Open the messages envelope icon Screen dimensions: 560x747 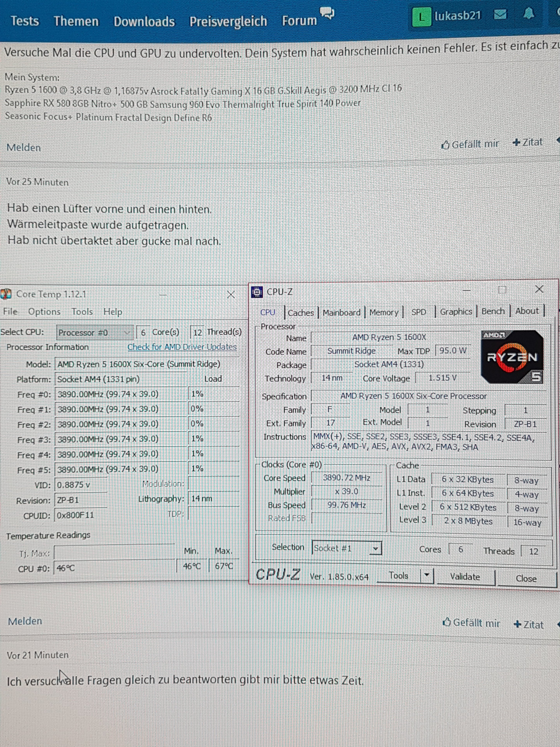point(500,15)
